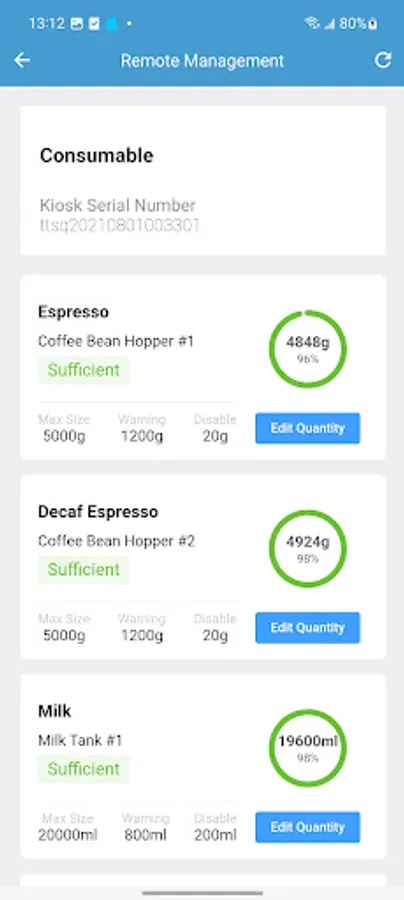Tap the Consumable section heading
Image resolution: width=404 pixels, height=900 pixels.
96,156
